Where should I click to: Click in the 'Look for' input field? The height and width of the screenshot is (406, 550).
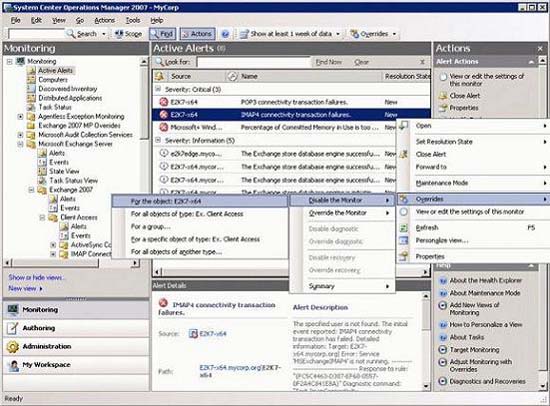pyautogui.click(x=253, y=62)
